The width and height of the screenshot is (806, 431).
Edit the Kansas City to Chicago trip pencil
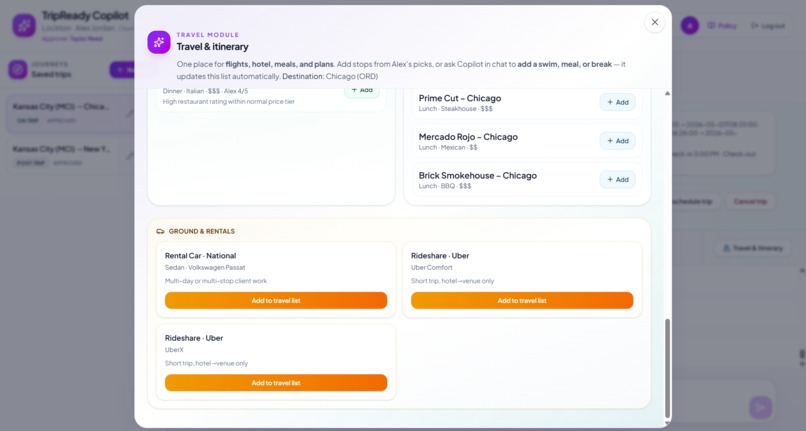point(130,113)
